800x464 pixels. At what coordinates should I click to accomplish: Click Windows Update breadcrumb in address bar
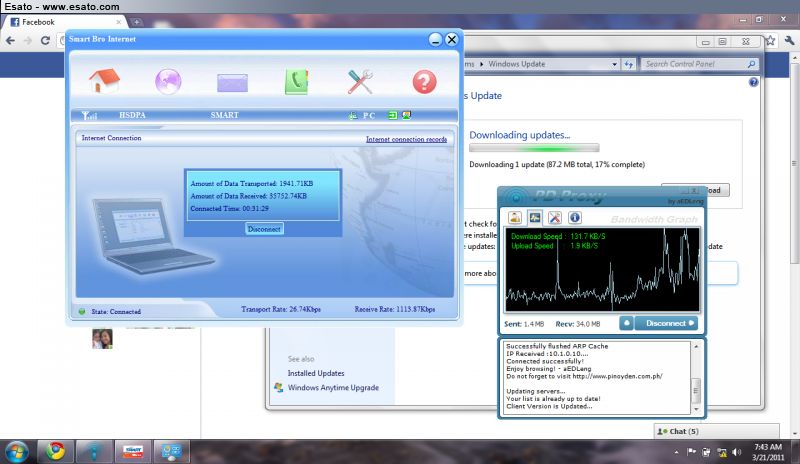[x=516, y=64]
